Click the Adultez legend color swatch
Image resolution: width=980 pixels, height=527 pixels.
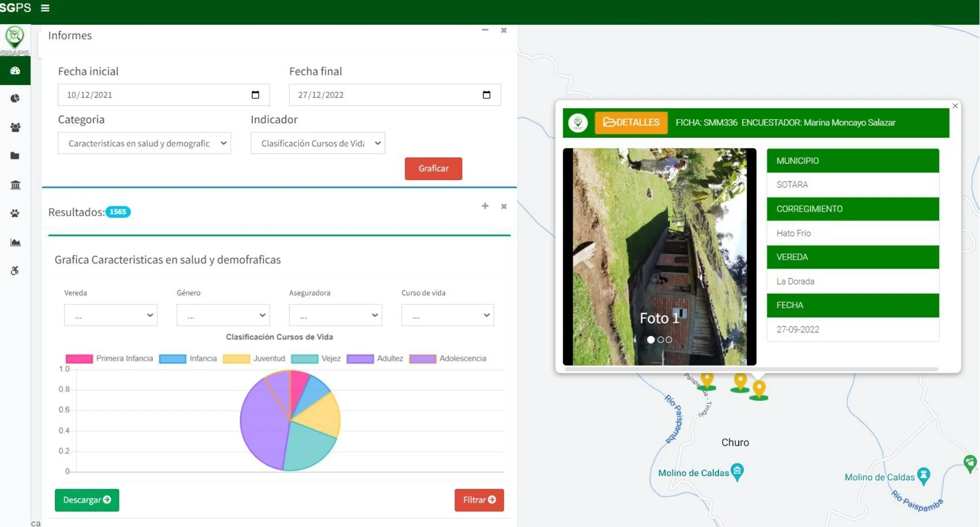pos(360,359)
